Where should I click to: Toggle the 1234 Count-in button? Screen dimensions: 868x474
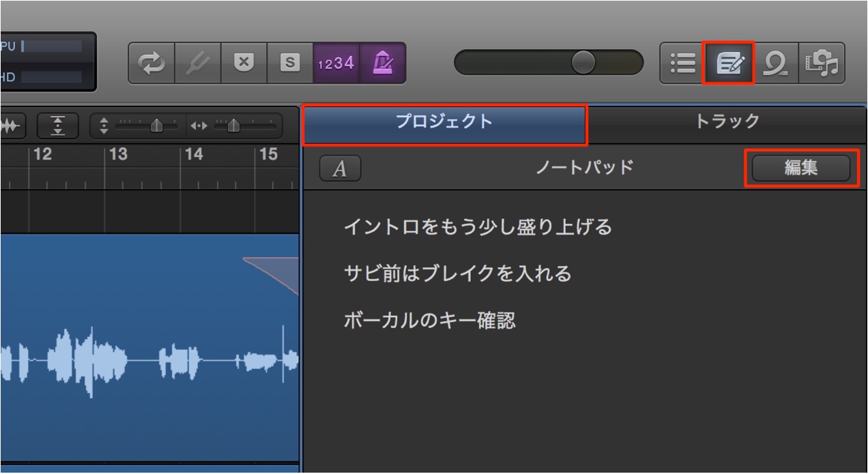pos(336,63)
